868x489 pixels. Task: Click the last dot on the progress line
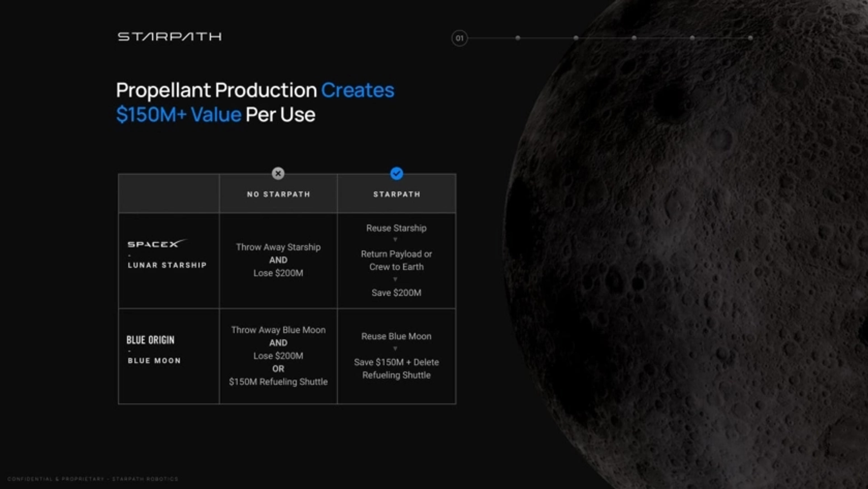[750, 38]
